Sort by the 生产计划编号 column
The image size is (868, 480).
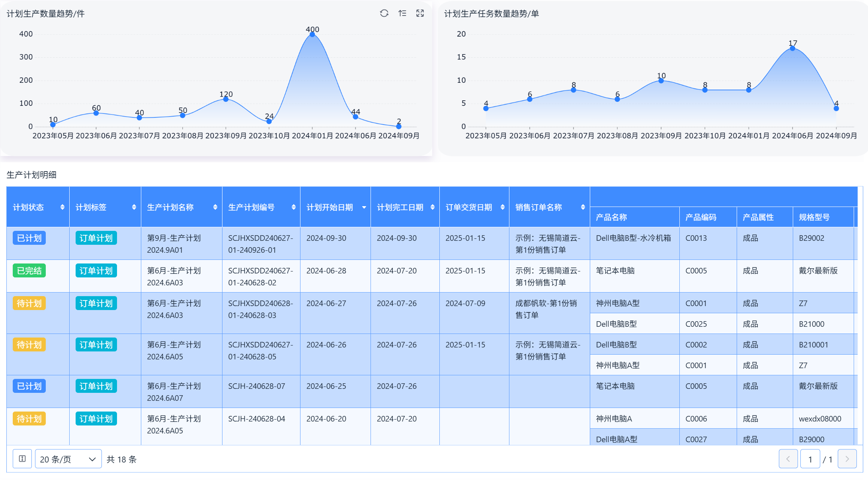[x=293, y=207]
